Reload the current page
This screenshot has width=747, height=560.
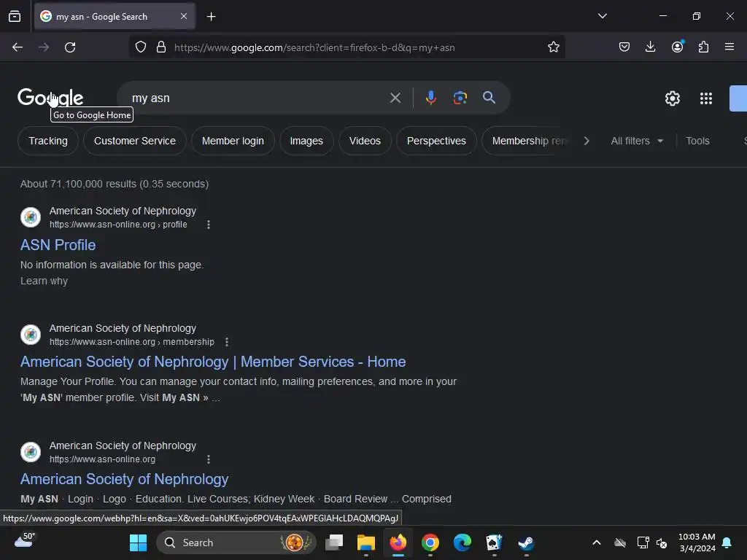(x=70, y=47)
